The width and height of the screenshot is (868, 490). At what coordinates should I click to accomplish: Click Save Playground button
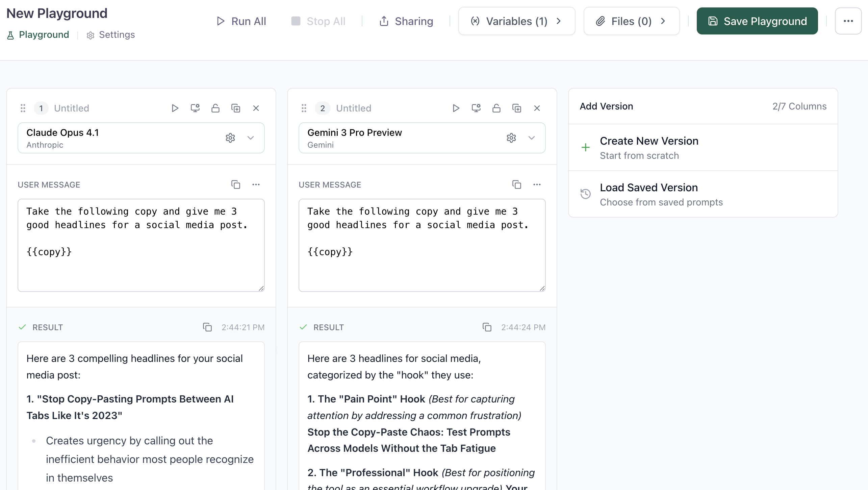[757, 21]
